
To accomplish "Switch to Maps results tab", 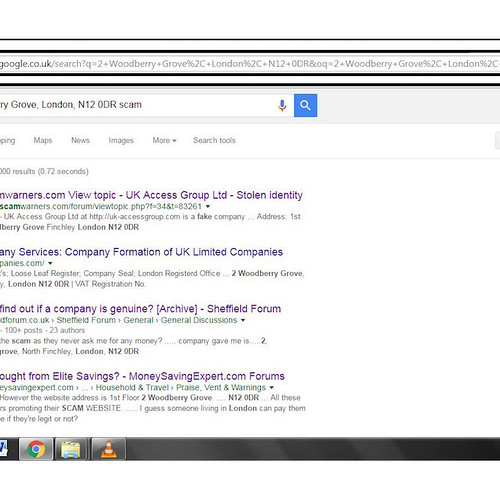I will 43,140.
